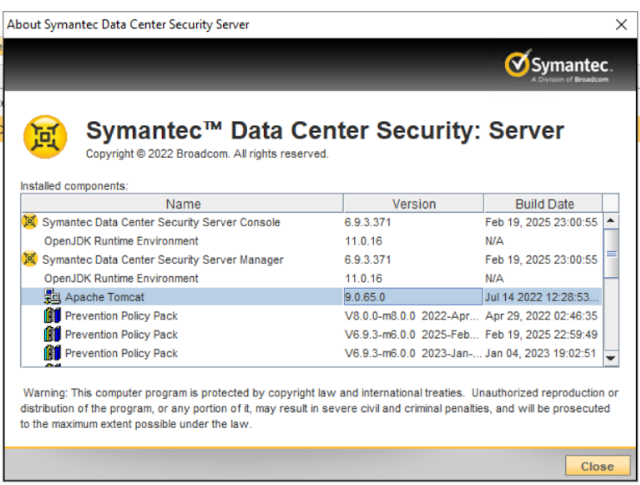This screenshot has width=640, height=485.
Task: Click the Symantec Server Console row icon
Action: coord(30,222)
